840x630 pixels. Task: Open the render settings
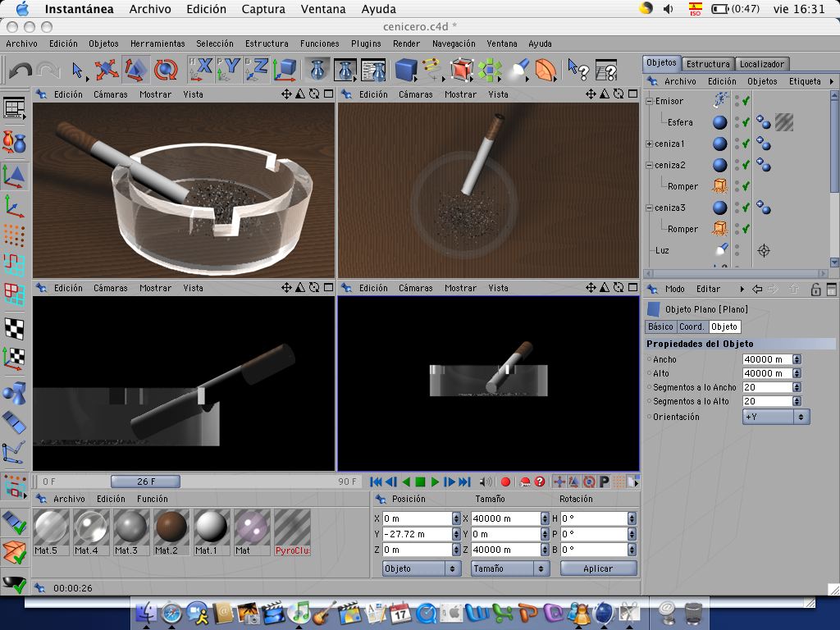pos(373,70)
